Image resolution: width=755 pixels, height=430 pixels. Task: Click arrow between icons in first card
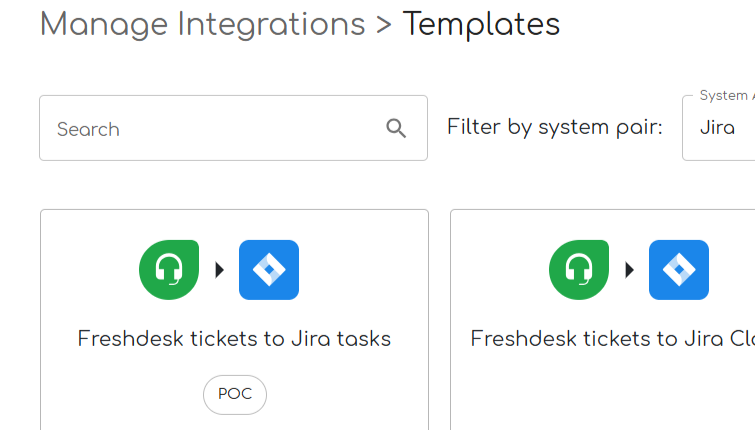coord(219,270)
